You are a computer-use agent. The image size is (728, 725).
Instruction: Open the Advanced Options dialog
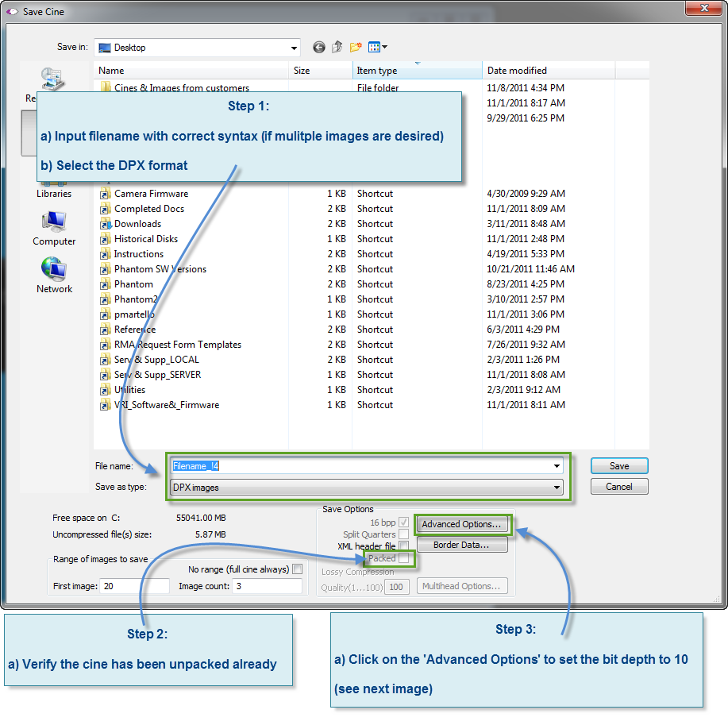(463, 524)
